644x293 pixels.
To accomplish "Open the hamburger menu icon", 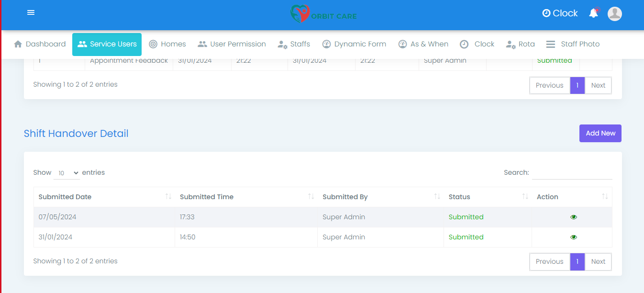I will 31,13.
